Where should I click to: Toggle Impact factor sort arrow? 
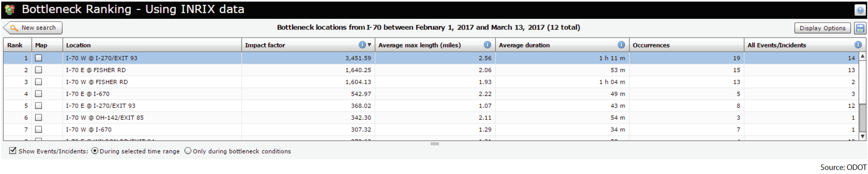[x=369, y=45]
